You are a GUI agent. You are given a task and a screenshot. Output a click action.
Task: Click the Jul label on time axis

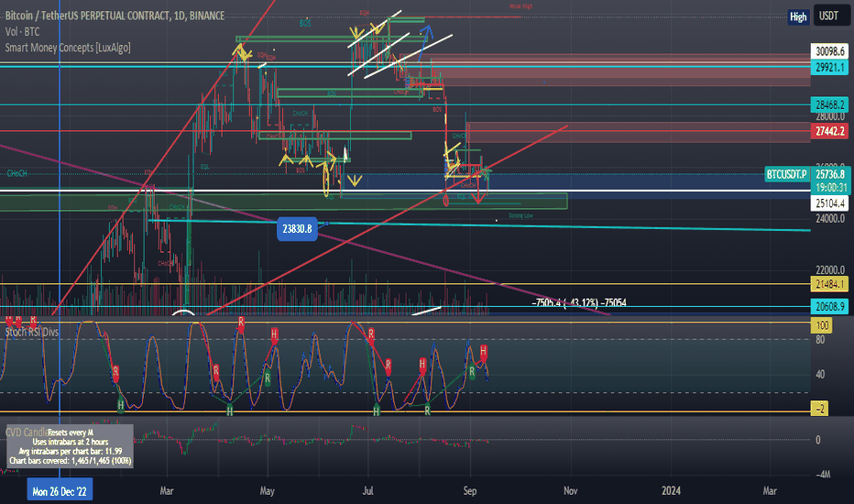367,490
